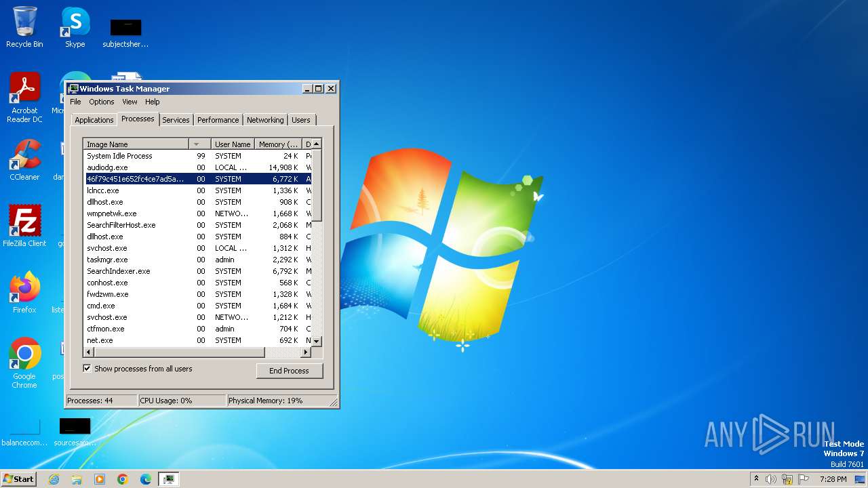This screenshot has height=488, width=868.
Task: Click the Action Center flag icon
Action: pos(804,479)
